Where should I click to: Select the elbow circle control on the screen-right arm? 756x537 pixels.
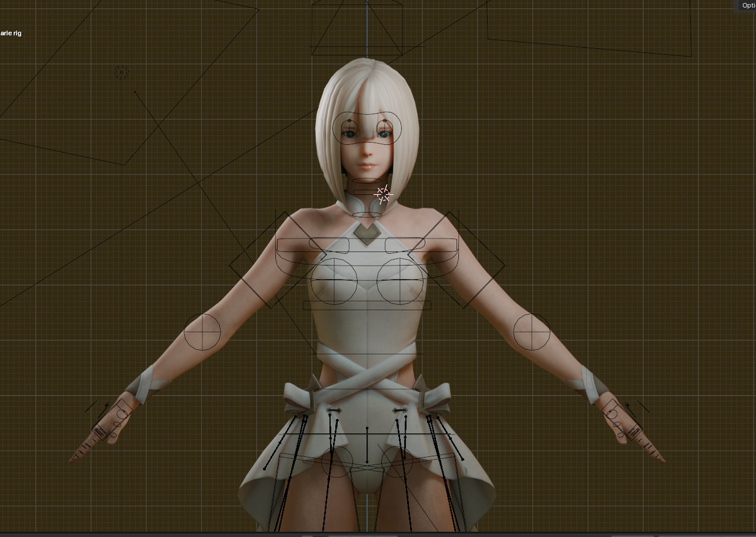click(532, 332)
